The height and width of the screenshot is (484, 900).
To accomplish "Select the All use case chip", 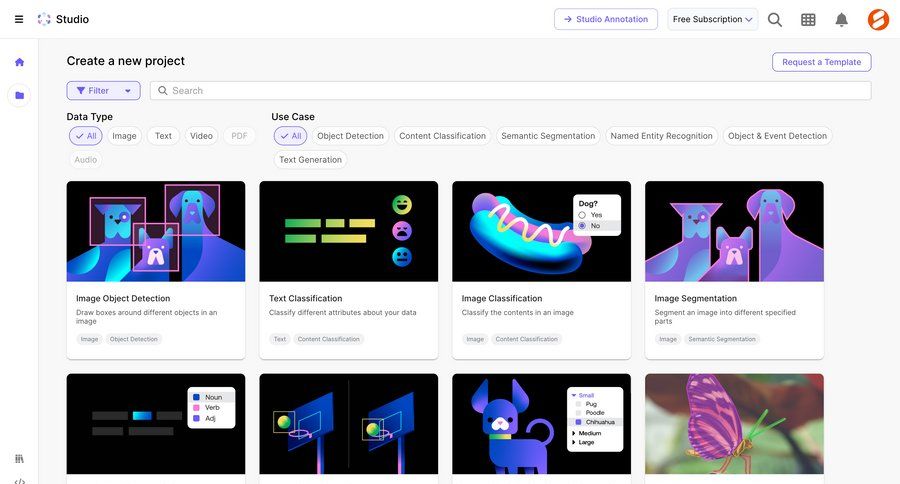I will click(x=290, y=136).
